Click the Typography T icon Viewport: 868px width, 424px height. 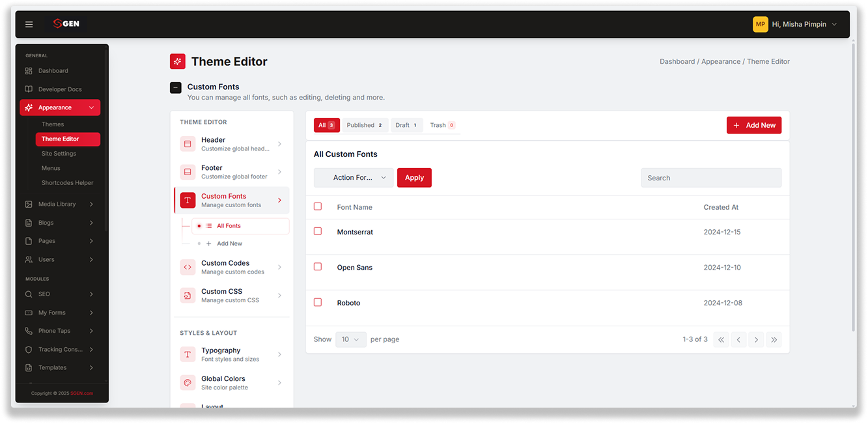point(188,354)
